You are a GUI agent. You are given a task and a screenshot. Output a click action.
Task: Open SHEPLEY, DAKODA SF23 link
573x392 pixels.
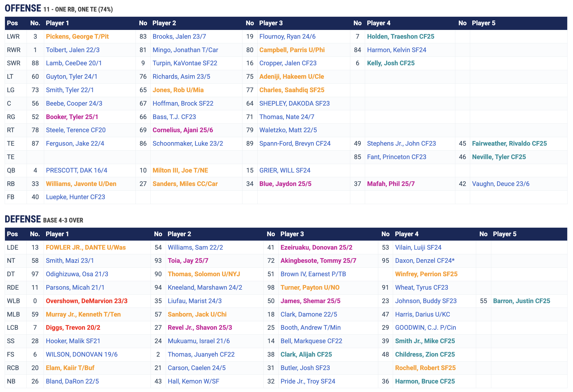pyautogui.click(x=295, y=103)
